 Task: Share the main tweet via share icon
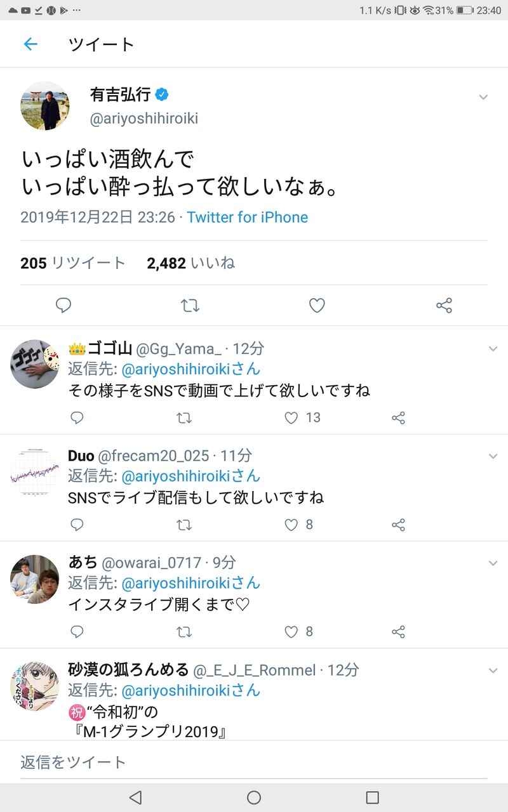click(x=444, y=306)
